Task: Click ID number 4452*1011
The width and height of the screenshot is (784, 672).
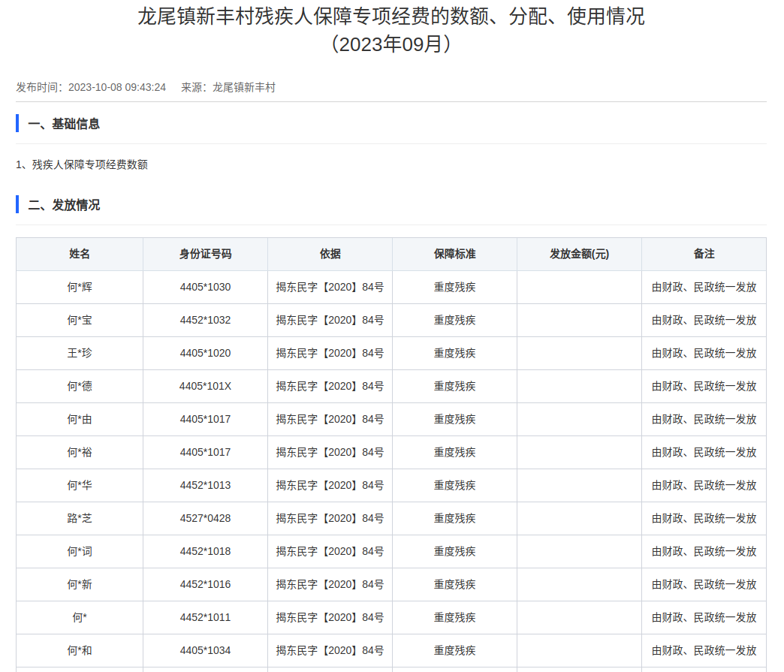Action: [206, 617]
